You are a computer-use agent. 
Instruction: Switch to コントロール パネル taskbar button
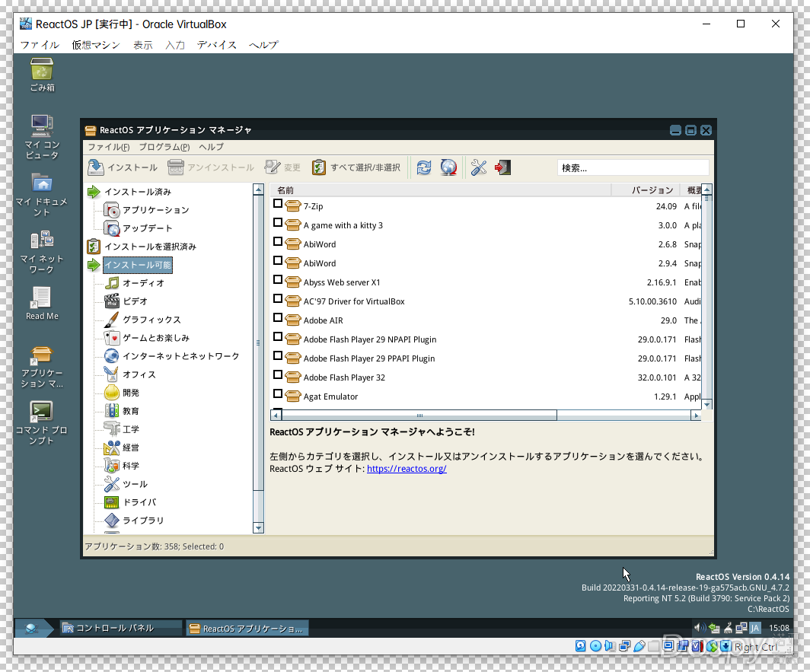pyautogui.click(x=121, y=628)
